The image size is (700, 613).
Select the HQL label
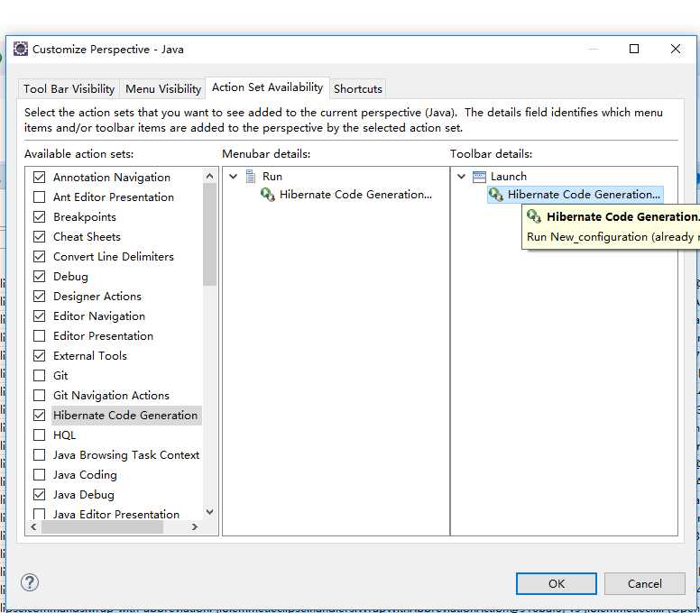click(64, 435)
